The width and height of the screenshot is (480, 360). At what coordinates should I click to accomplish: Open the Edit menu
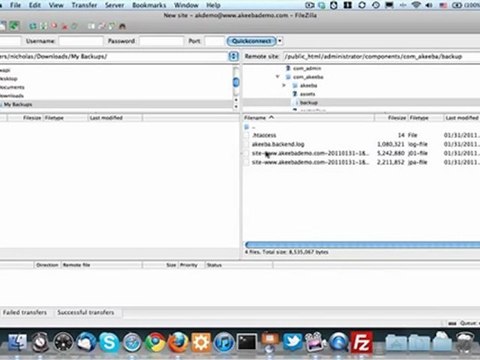pos(35,5)
